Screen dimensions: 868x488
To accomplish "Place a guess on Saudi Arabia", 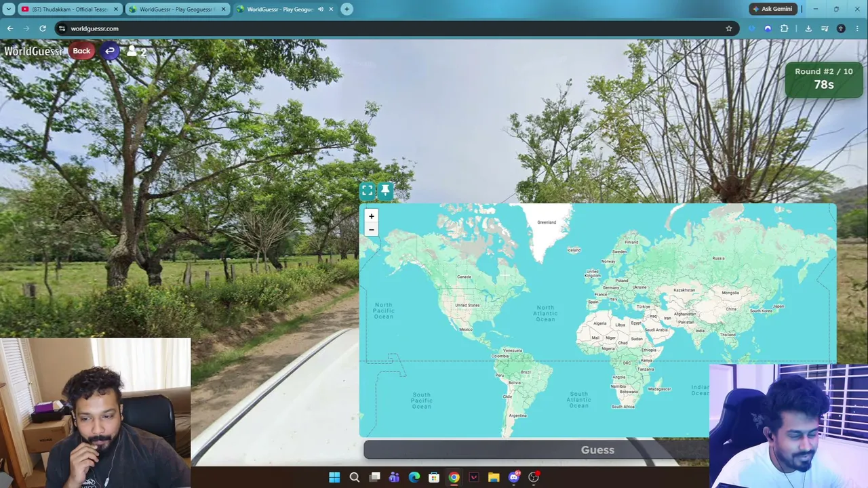I will [x=656, y=330].
